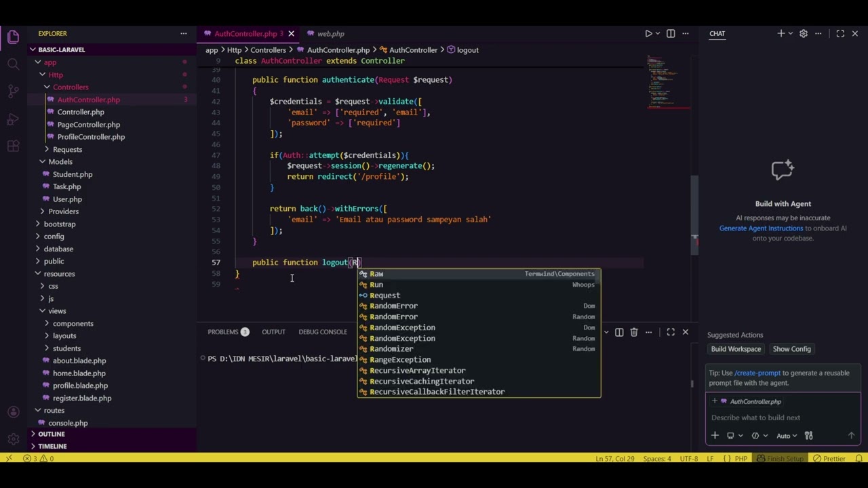The height and width of the screenshot is (488, 868).
Task: Open the Extensions view
Action: 13,146
